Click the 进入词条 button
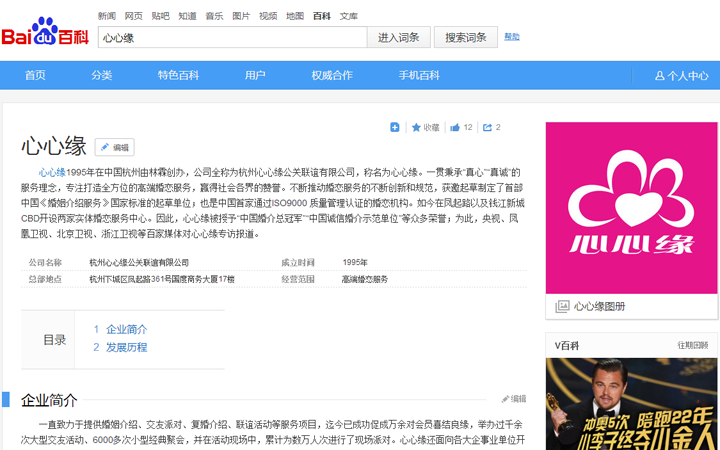720x450 pixels. [399, 37]
